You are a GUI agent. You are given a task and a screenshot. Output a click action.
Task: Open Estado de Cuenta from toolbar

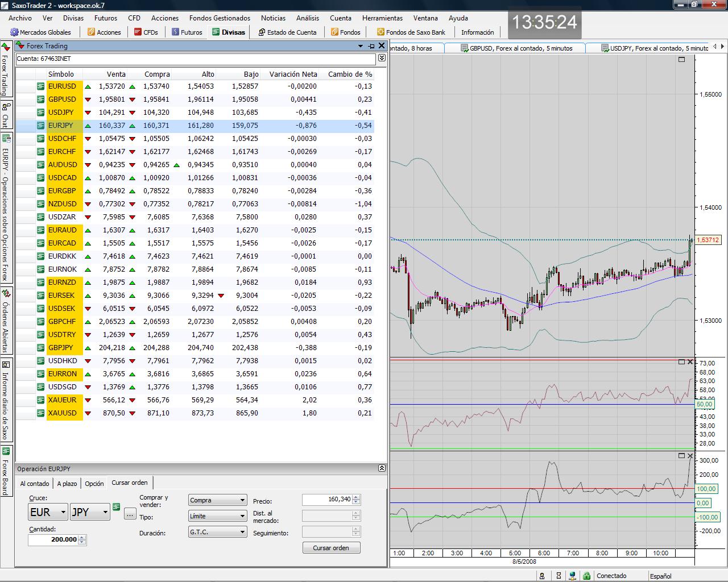click(x=287, y=32)
